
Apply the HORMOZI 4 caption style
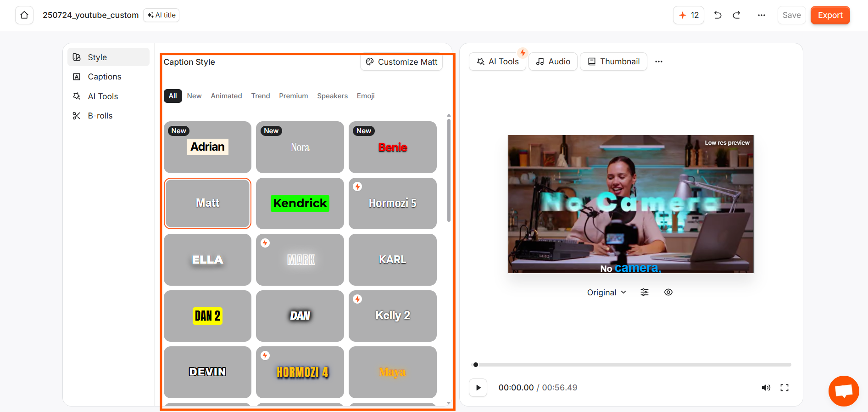click(300, 372)
